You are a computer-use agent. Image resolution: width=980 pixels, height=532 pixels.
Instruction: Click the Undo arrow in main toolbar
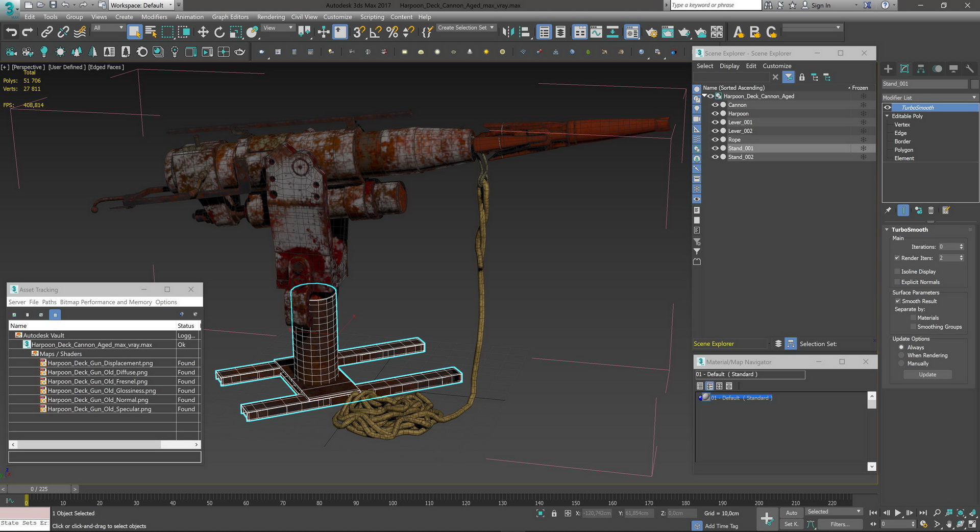coord(11,32)
